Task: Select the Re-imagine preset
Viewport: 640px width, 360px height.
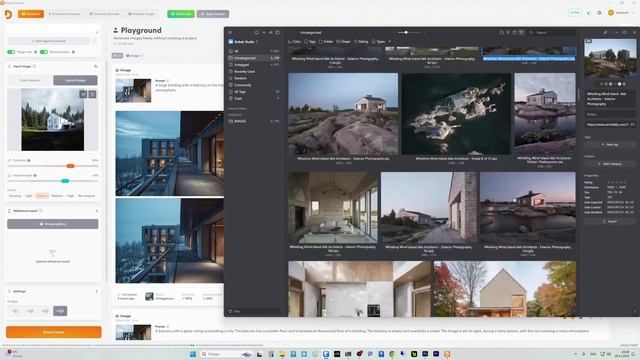Action: (x=86, y=196)
